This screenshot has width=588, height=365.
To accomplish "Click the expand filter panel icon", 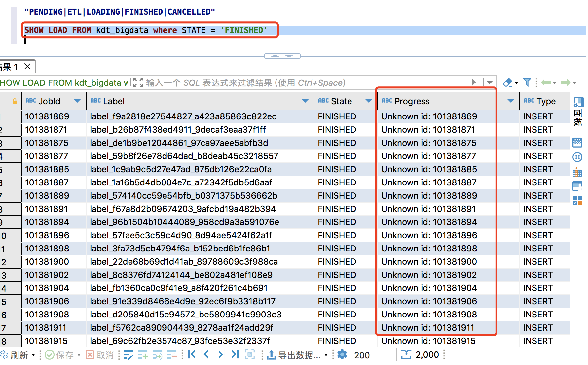I will pyautogui.click(x=138, y=83).
